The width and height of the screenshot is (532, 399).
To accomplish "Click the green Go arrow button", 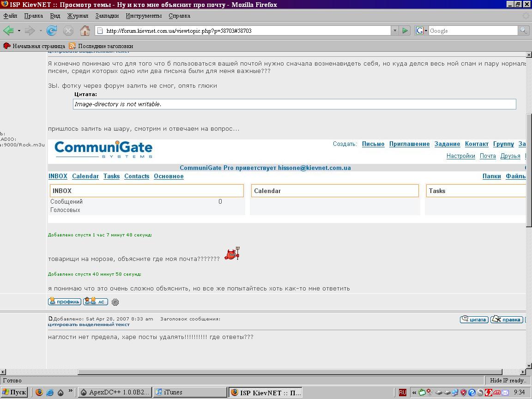I will (x=405, y=30).
